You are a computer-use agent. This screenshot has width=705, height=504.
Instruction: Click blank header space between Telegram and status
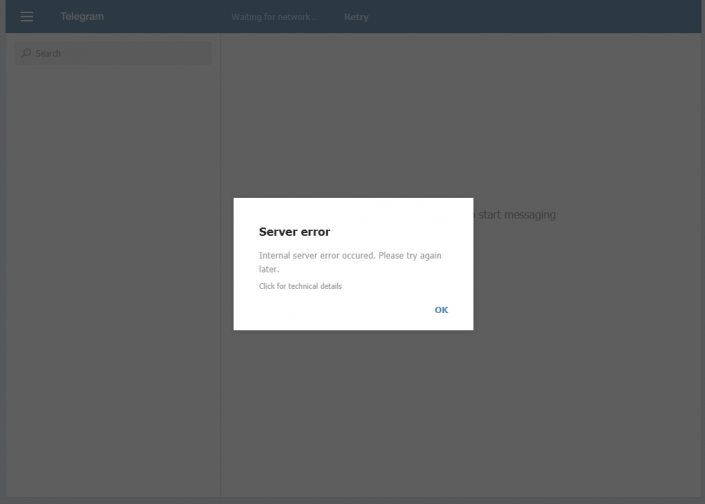pyautogui.click(x=165, y=17)
